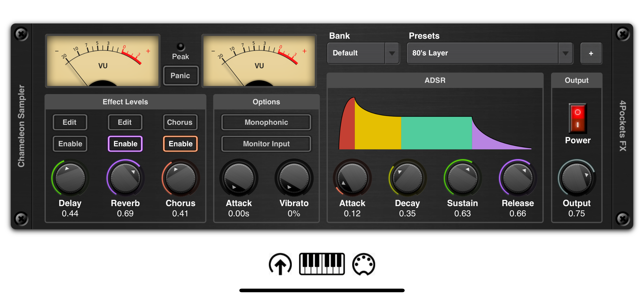Image resolution: width=644 pixels, height=298 pixels.
Task: Click the left VU meter
Action: [x=103, y=61]
